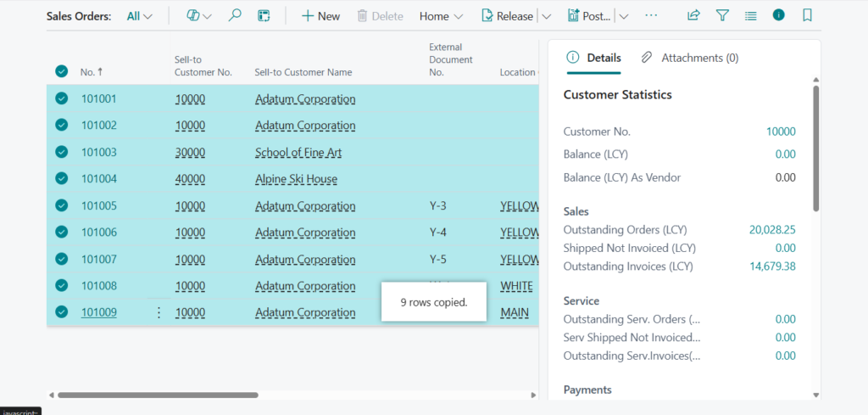Switch to the Attachments (0) tab

coord(690,58)
